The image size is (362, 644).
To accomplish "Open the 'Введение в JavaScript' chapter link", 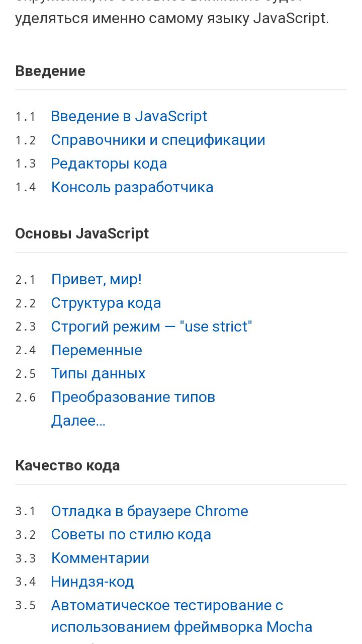I will (129, 116).
